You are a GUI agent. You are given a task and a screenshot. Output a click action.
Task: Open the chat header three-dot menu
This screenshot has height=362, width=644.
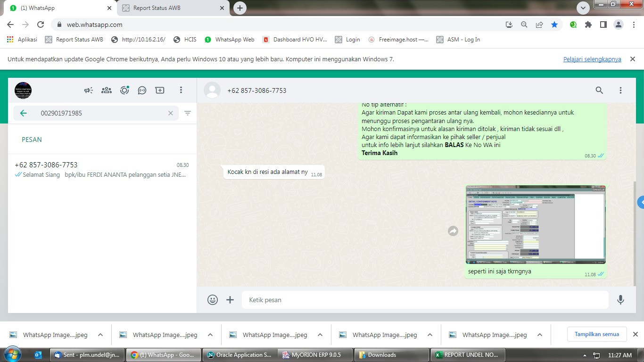[620, 90]
